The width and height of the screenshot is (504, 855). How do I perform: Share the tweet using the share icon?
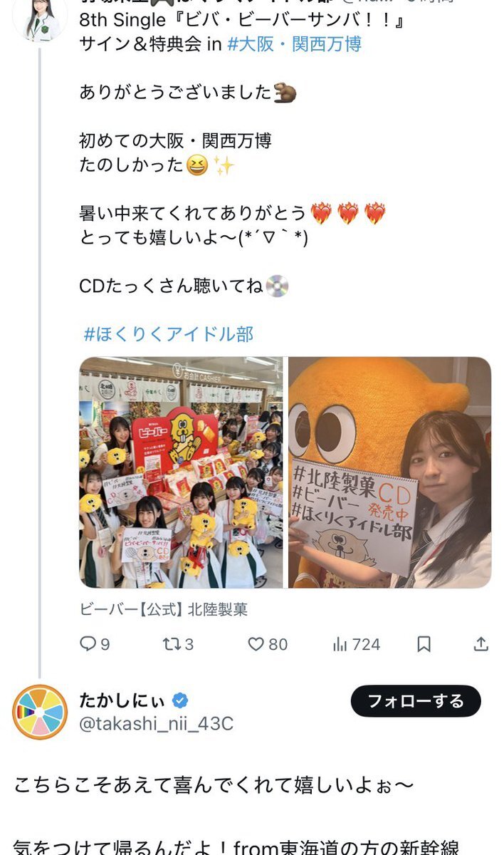click(481, 644)
